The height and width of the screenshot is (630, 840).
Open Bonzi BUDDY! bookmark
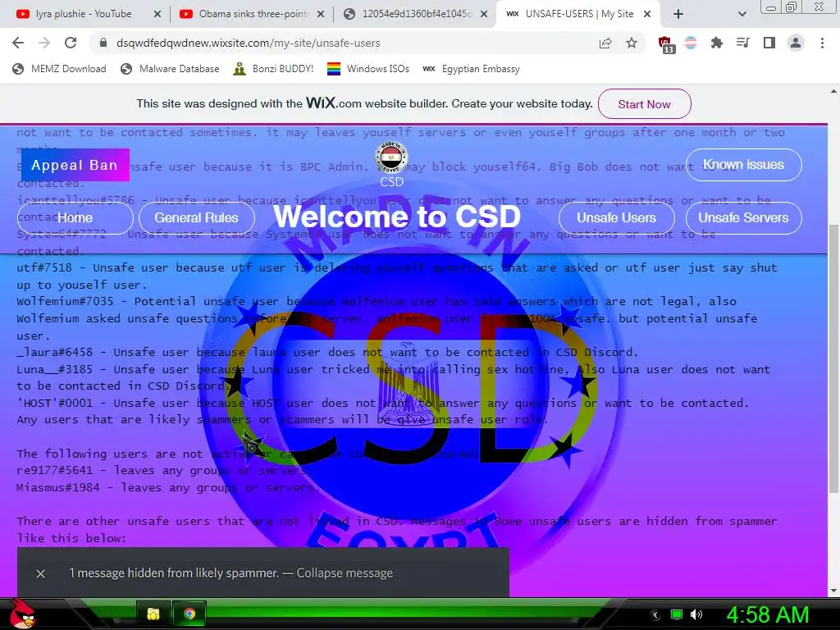(x=273, y=69)
